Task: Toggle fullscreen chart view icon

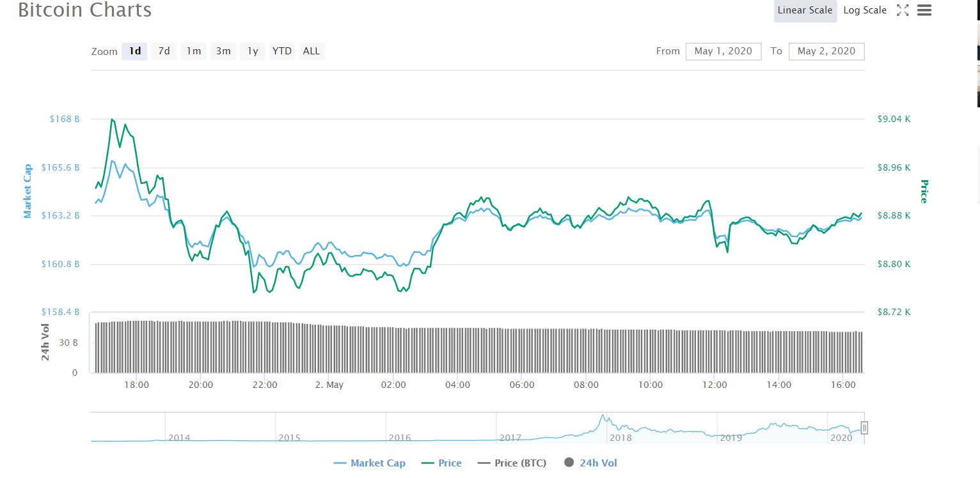Action: pos(903,10)
